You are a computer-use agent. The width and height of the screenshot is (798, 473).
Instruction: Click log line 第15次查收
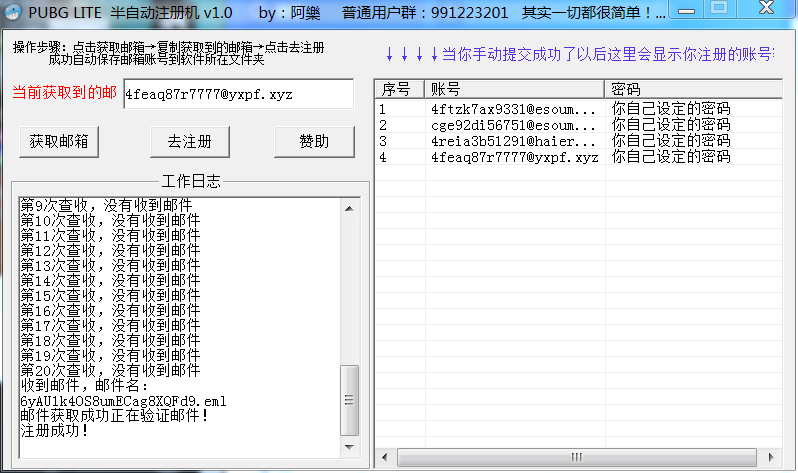[x=110, y=295]
